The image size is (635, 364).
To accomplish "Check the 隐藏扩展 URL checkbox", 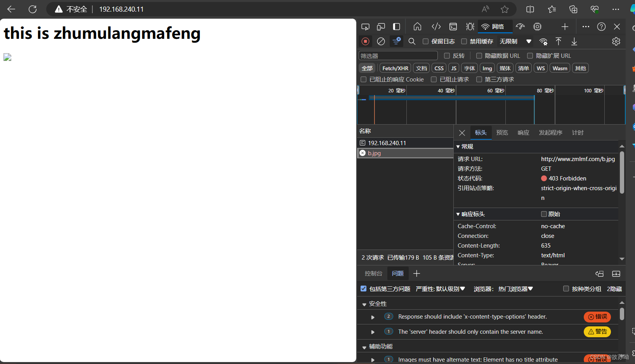I will pyautogui.click(x=530, y=56).
